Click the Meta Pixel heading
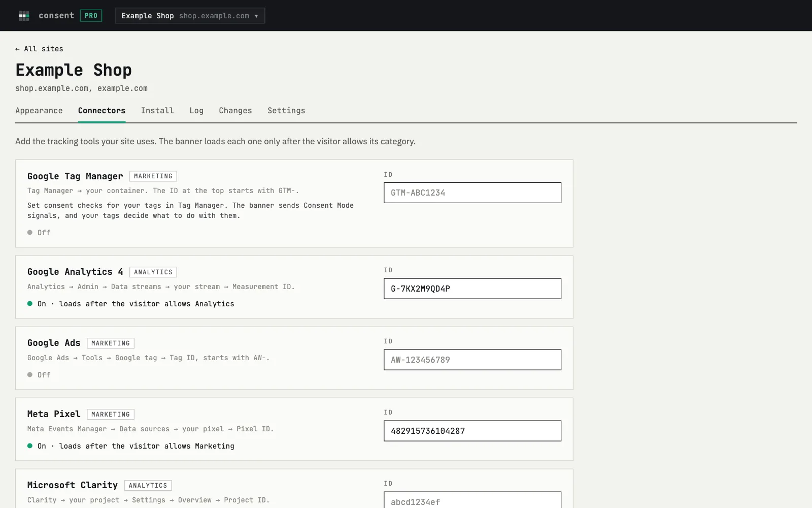Screen dimensions: 812x508 click(x=54, y=414)
